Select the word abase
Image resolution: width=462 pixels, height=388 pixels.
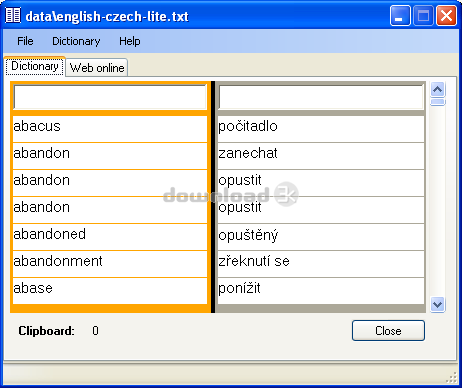110,291
